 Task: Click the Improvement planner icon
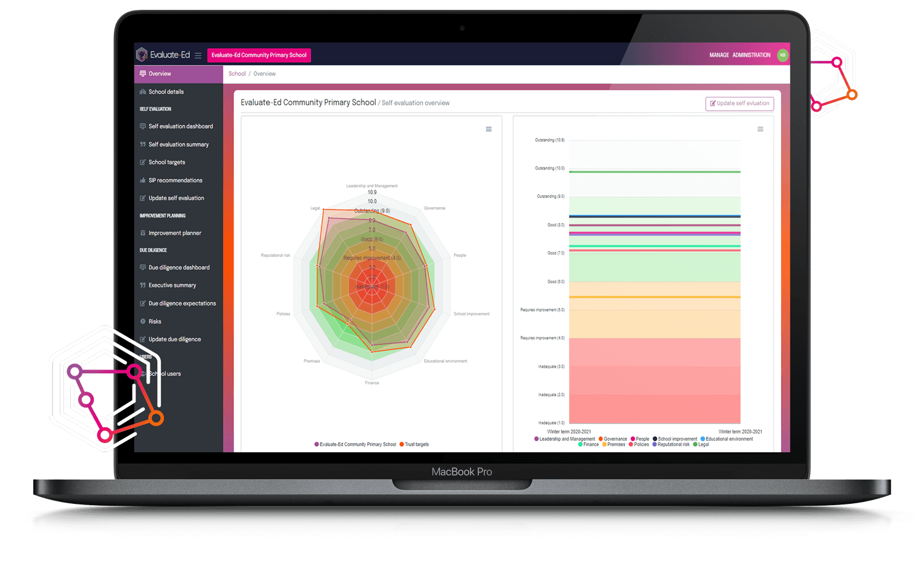coord(143,233)
